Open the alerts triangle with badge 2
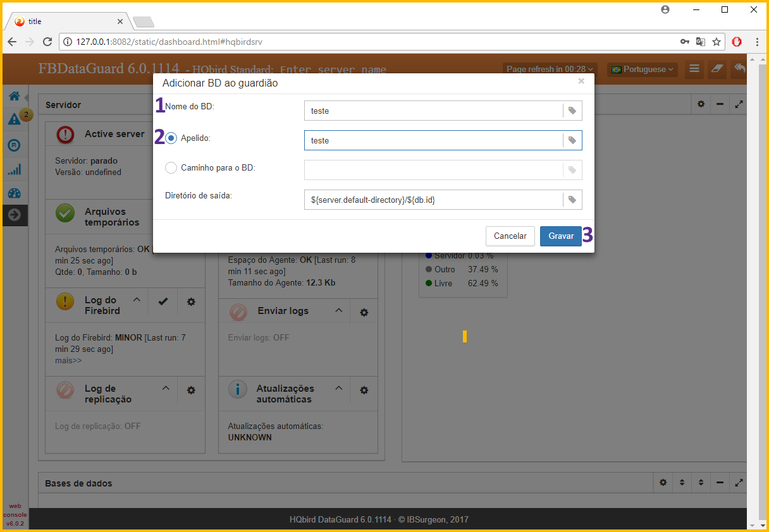Viewport: 769px width, 532px height. click(x=14, y=119)
